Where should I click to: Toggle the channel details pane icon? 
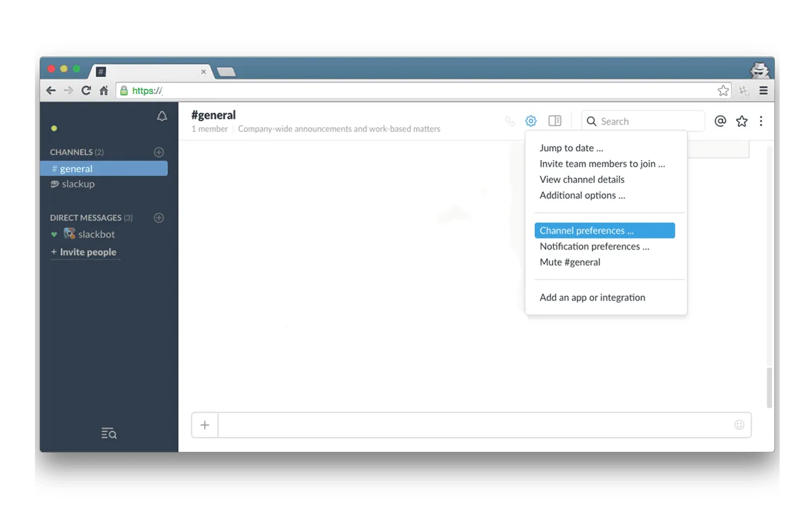pyautogui.click(x=555, y=121)
